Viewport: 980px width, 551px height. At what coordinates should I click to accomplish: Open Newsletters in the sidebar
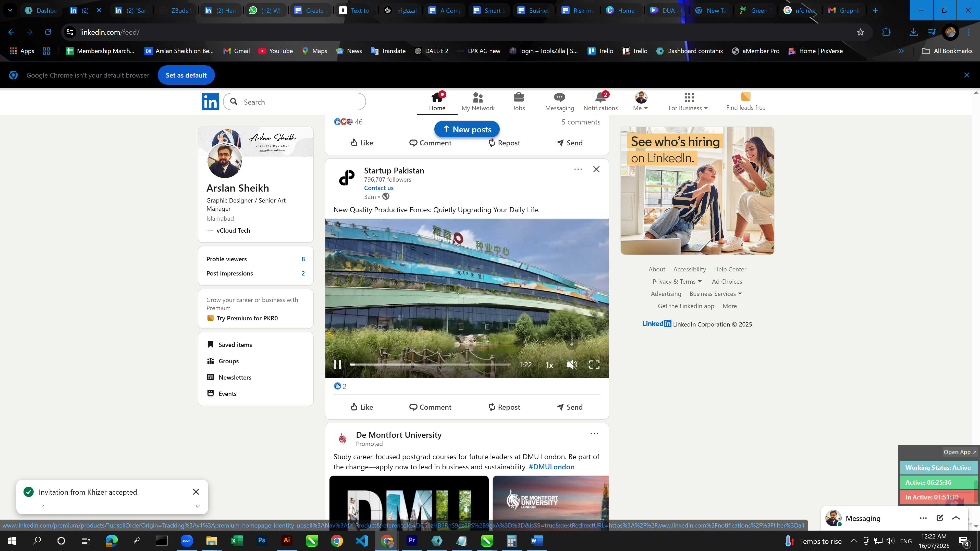(x=229, y=377)
